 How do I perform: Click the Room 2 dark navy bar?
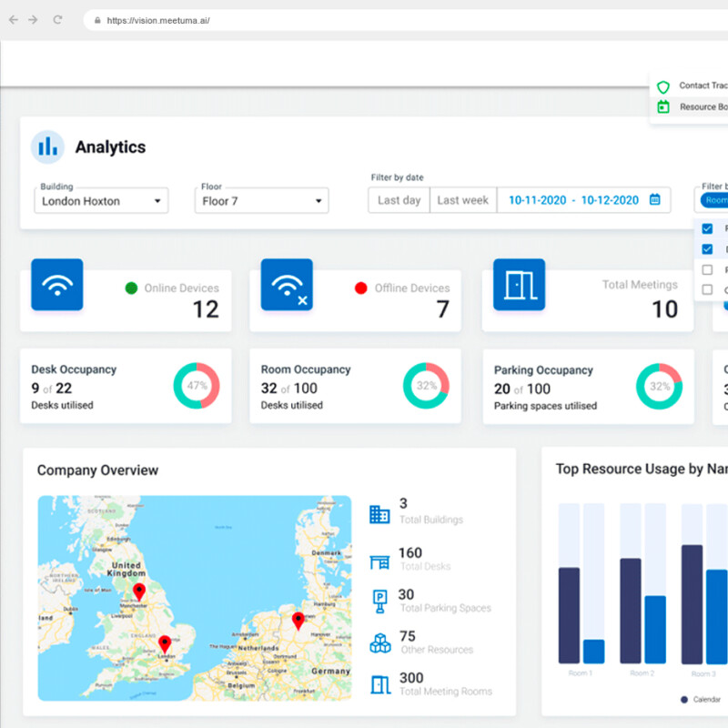pos(631,611)
